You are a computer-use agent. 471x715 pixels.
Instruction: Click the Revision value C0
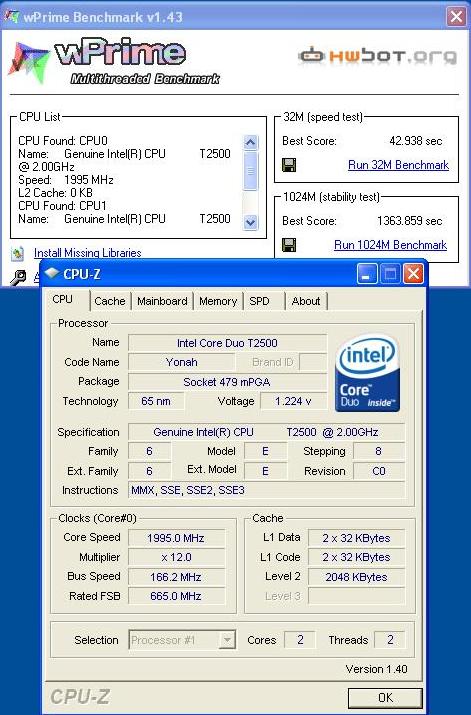click(378, 471)
